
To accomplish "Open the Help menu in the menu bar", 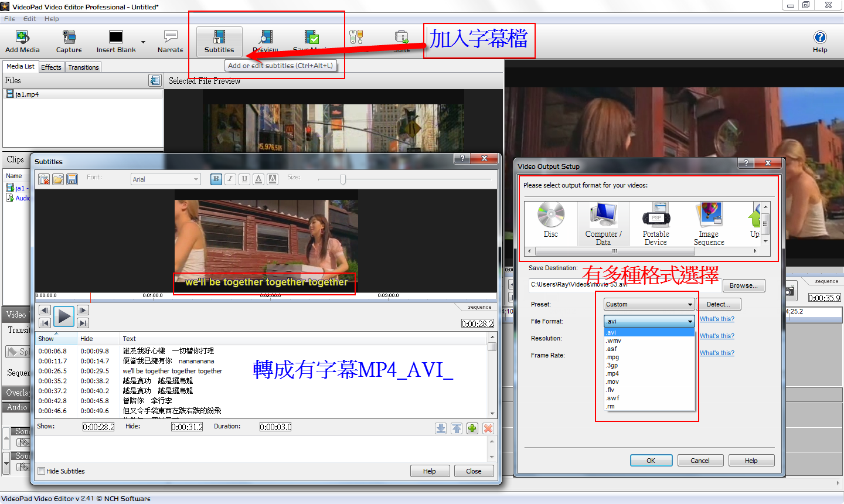I will point(52,19).
